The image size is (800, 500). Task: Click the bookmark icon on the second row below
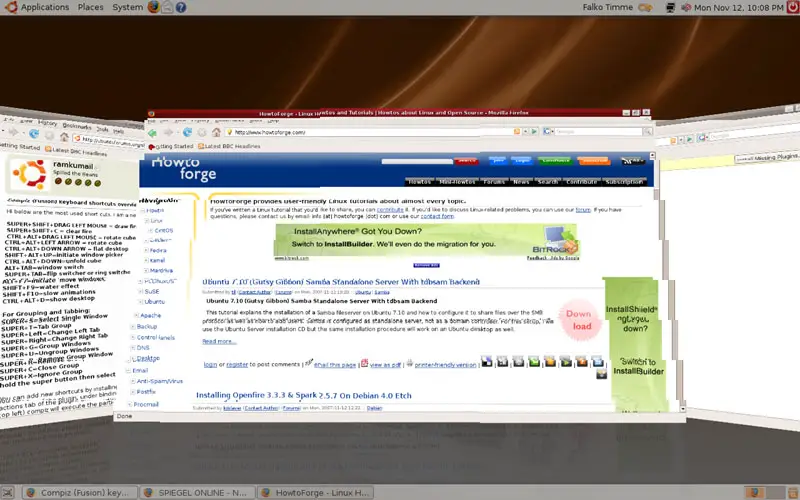[602, 374]
